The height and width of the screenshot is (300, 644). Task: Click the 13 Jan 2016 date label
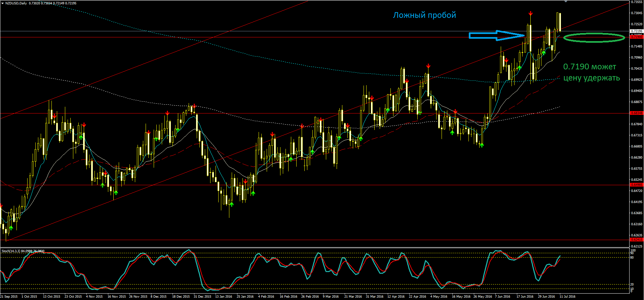tap(224, 297)
